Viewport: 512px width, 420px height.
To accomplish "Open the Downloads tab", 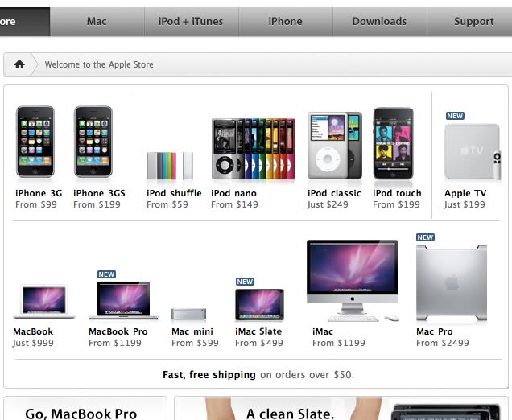I will point(380,22).
